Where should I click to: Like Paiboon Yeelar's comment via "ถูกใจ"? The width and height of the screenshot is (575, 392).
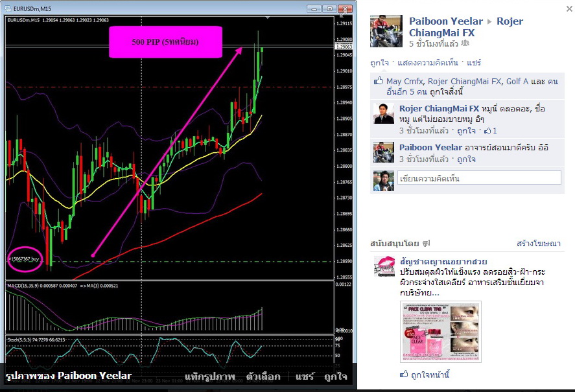click(466, 159)
